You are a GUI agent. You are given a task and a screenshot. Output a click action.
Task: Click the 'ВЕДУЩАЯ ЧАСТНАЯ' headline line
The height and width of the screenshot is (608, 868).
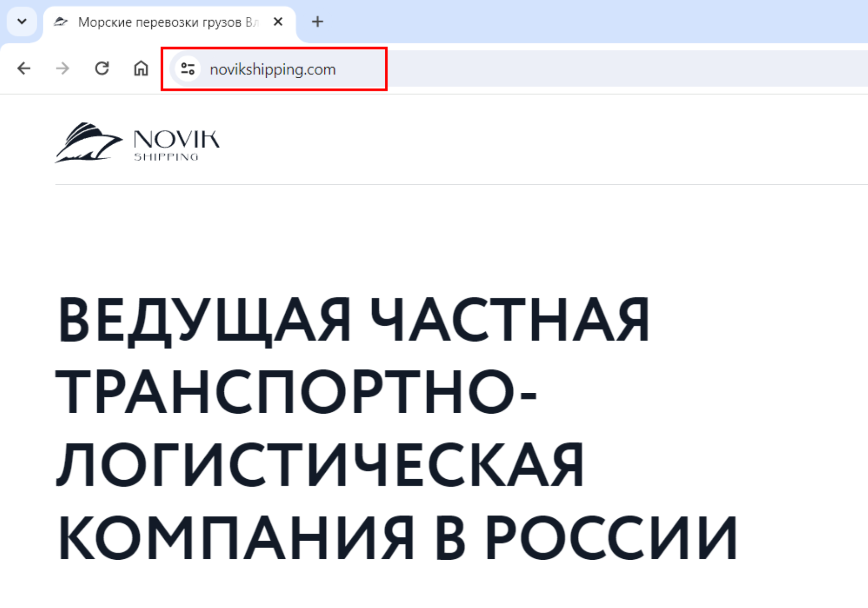(x=353, y=319)
